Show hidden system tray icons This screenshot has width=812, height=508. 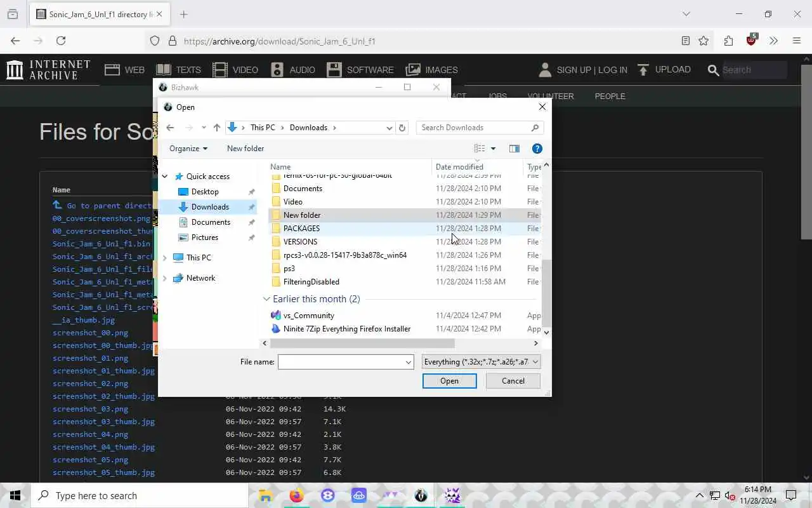point(700,495)
